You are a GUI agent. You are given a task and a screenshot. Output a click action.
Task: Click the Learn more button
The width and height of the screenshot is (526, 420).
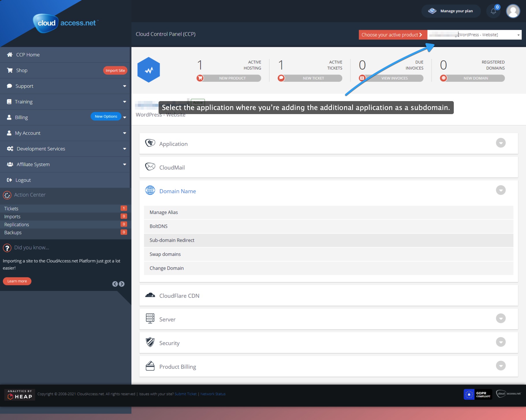(17, 281)
